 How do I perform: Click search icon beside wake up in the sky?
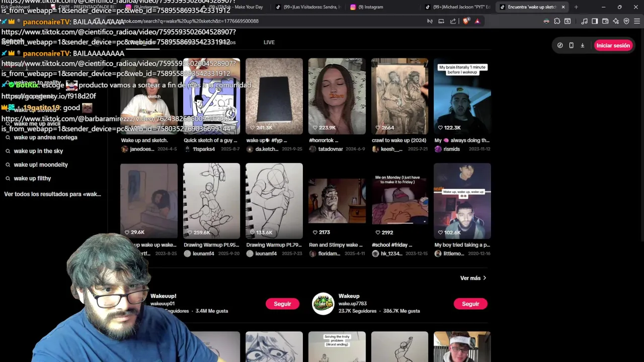point(8,151)
